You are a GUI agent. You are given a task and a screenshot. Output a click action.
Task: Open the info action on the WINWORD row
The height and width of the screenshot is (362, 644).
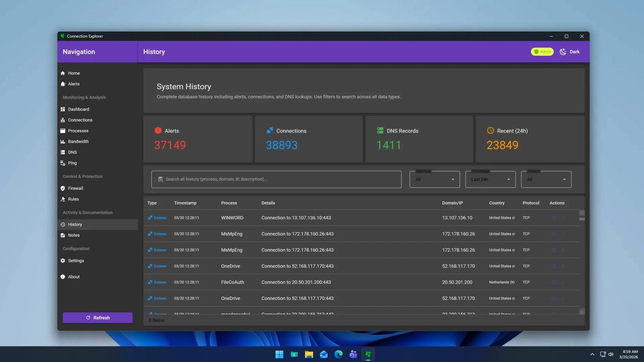[x=553, y=217]
